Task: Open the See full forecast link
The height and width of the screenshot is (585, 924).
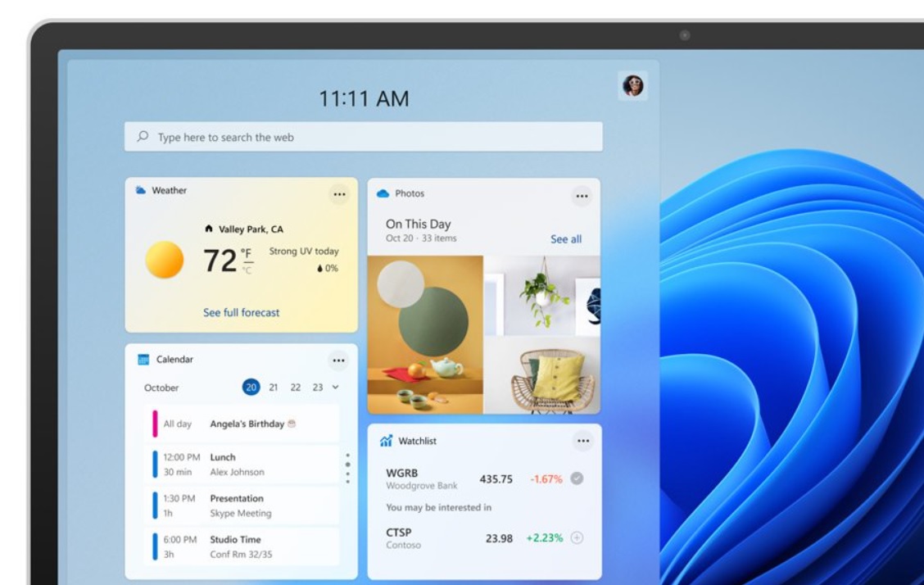Action: pos(241,312)
